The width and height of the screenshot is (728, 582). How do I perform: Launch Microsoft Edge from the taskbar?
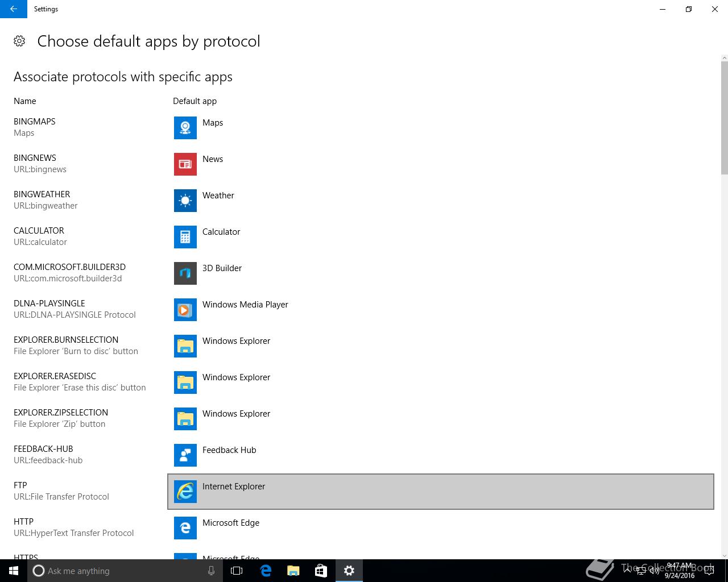click(266, 571)
